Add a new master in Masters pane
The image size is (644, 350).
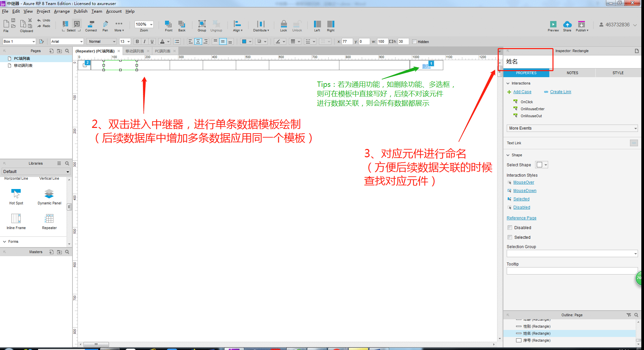click(x=51, y=252)
